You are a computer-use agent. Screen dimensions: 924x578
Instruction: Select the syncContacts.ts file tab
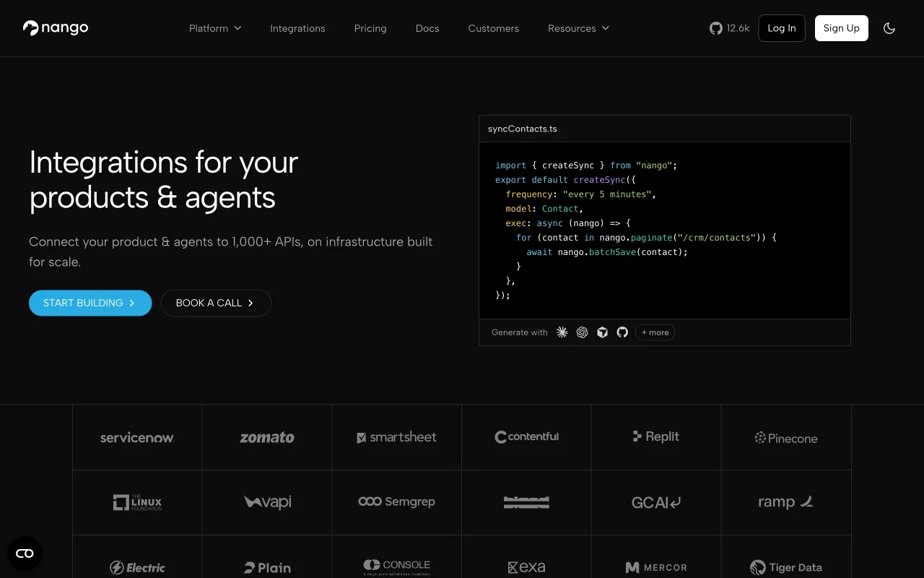click(523, 129)
